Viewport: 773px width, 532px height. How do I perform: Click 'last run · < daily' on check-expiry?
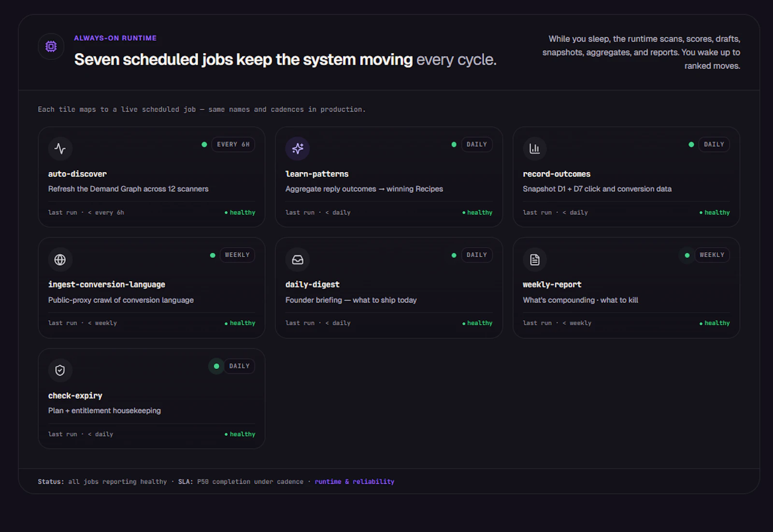tap(81, 434)
